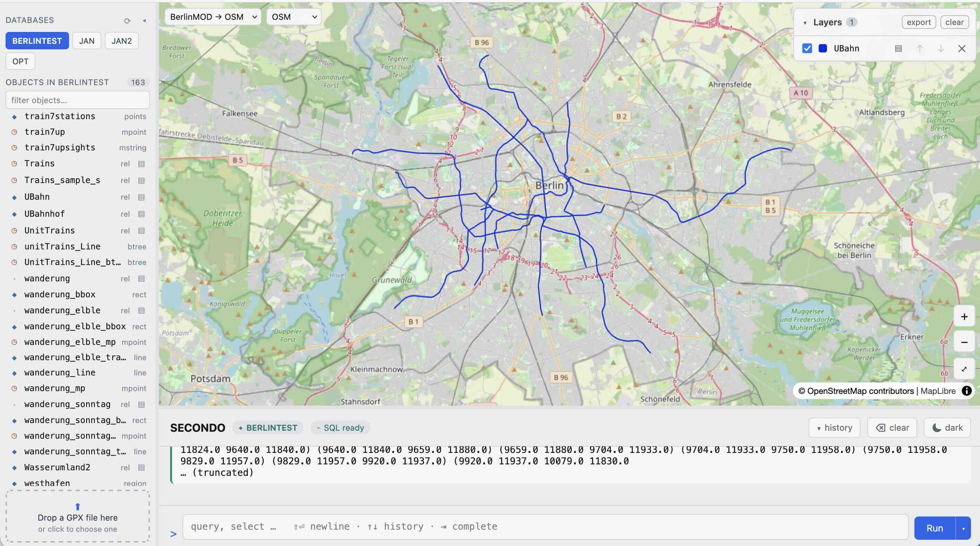
Task: Select the train7upsights object
Action: [78, 148]
